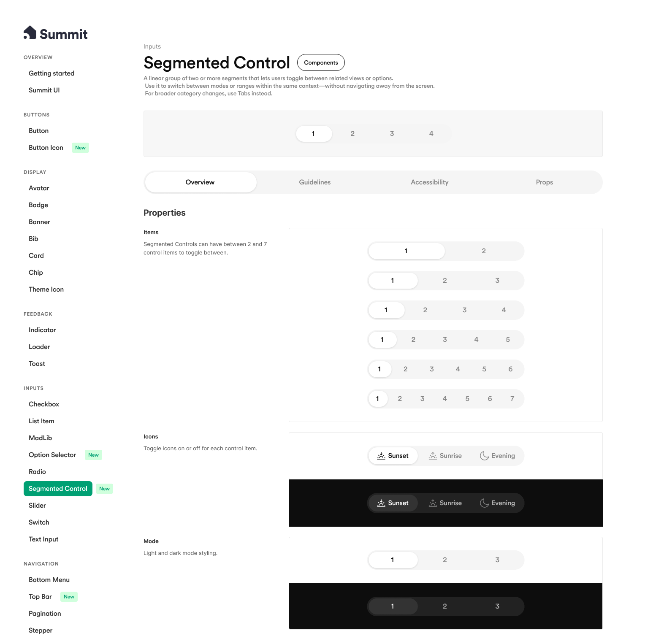
Task: Open the Getting started page link
Action: tap(51, 73)
